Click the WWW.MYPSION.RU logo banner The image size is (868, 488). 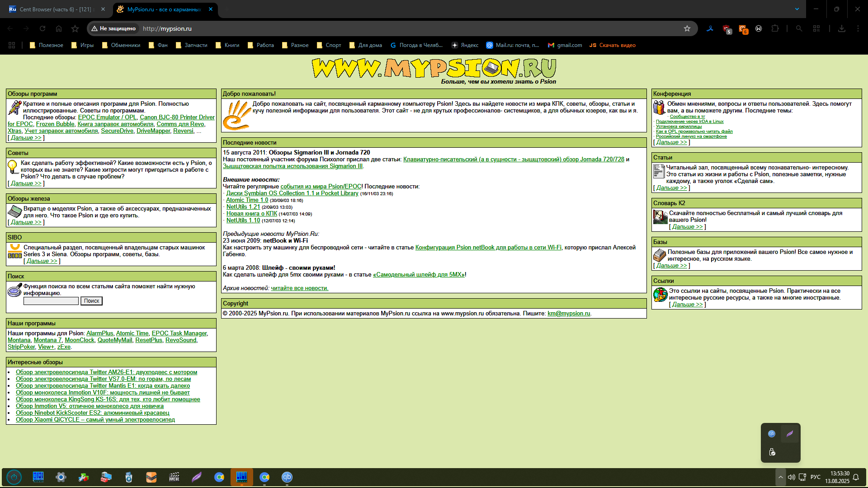click(x=434, y=68)
